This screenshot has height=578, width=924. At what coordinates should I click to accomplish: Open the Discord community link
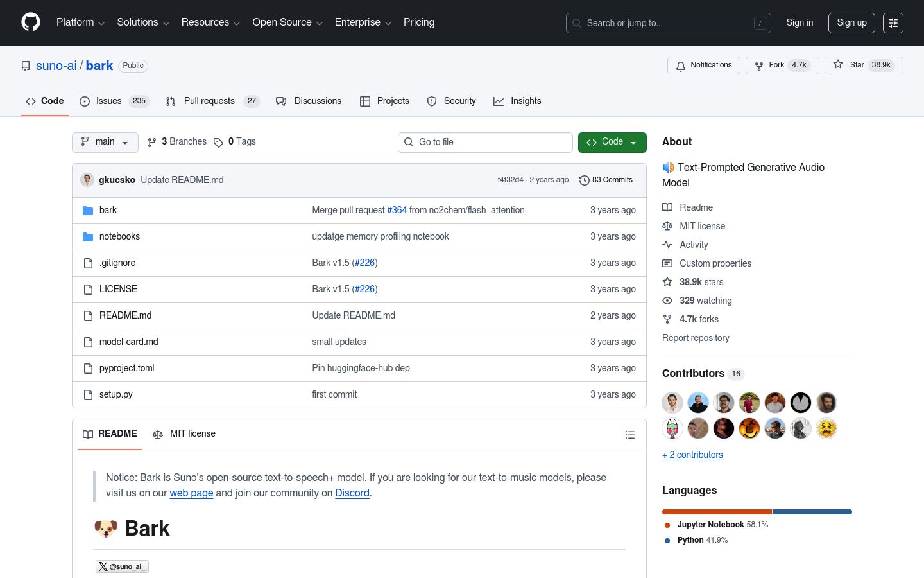pos(352,493)
